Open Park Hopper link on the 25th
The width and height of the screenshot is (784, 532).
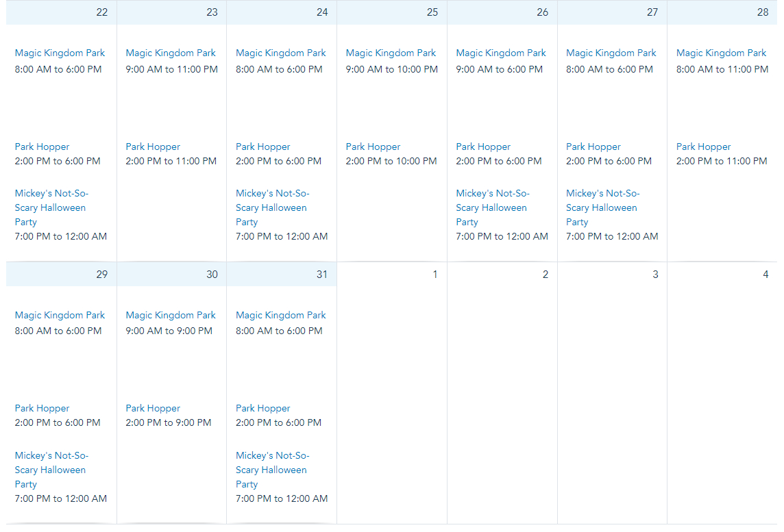[373, 147]
